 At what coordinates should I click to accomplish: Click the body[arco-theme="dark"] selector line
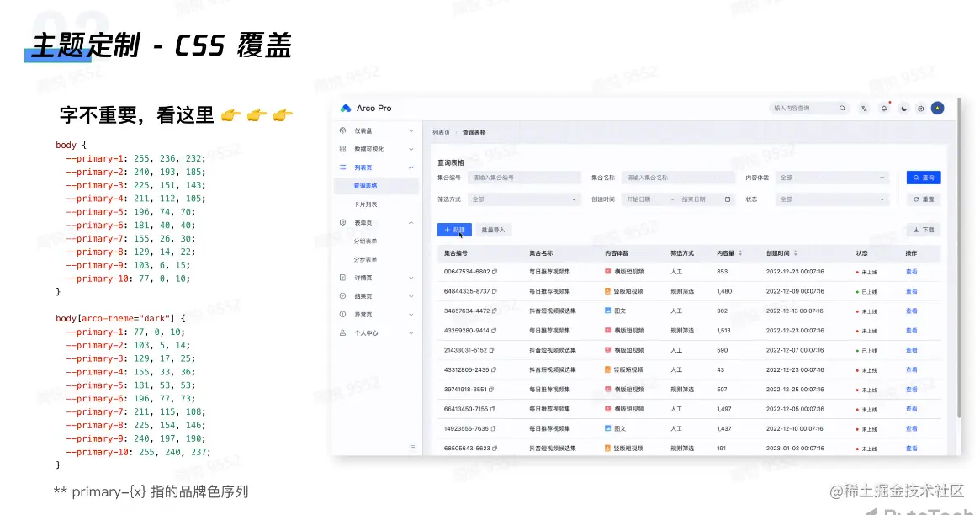click(x=120, y=318)
